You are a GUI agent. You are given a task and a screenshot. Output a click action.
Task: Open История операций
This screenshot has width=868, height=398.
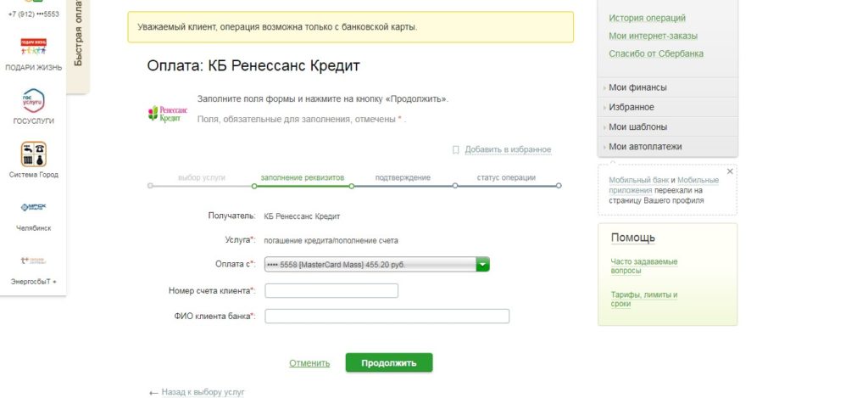point(647,18)
